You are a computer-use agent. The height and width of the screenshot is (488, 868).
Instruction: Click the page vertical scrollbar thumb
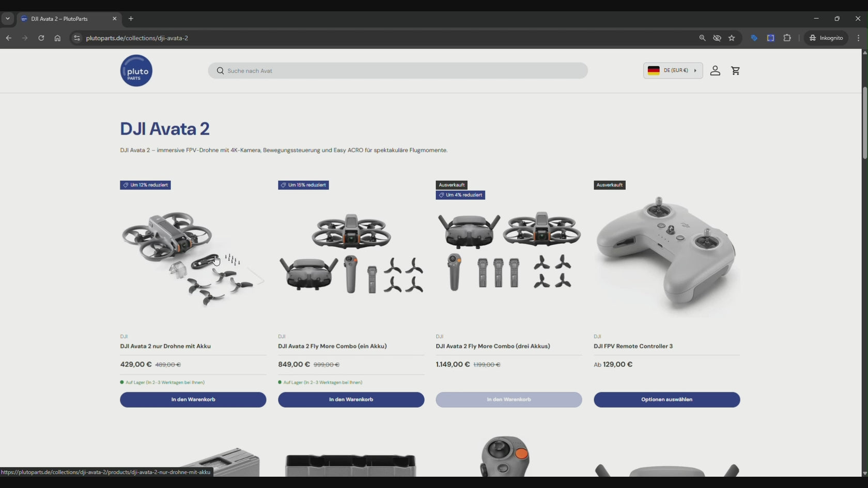864,124
